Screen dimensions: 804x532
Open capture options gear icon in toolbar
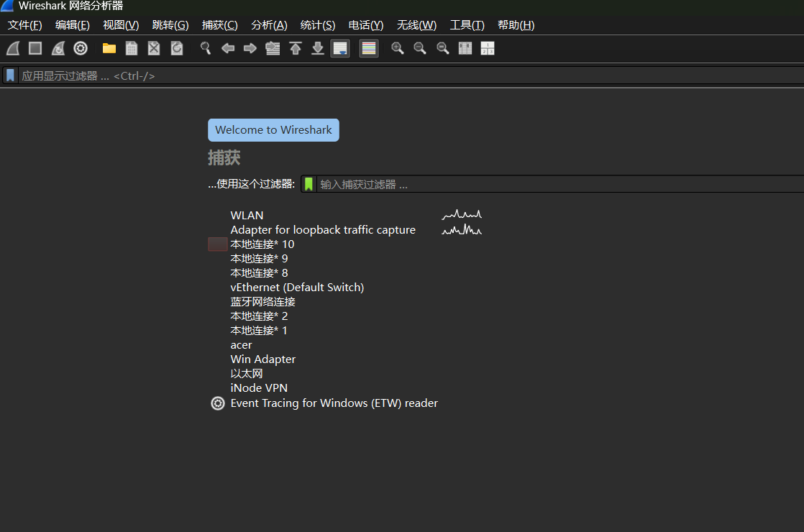click(81, 48)
